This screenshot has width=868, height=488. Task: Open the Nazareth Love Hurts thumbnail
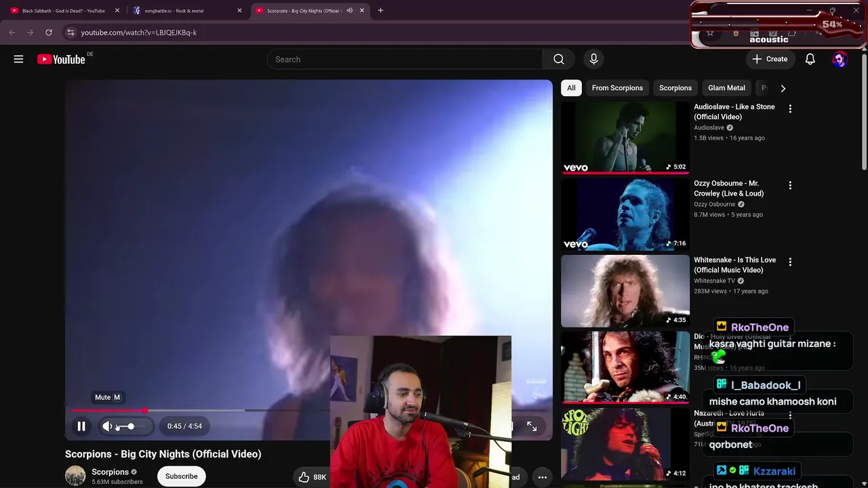pos(625,444)
